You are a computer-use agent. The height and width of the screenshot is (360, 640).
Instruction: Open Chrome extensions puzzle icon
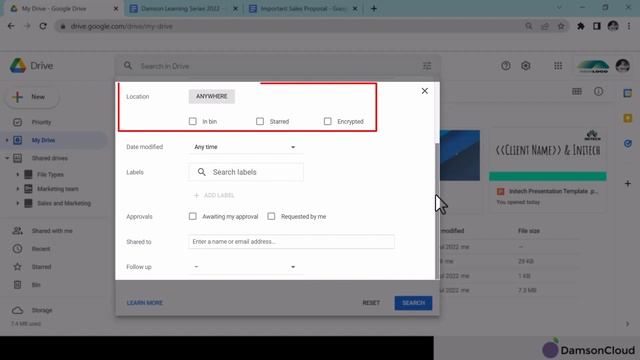[x=580, y=26]
